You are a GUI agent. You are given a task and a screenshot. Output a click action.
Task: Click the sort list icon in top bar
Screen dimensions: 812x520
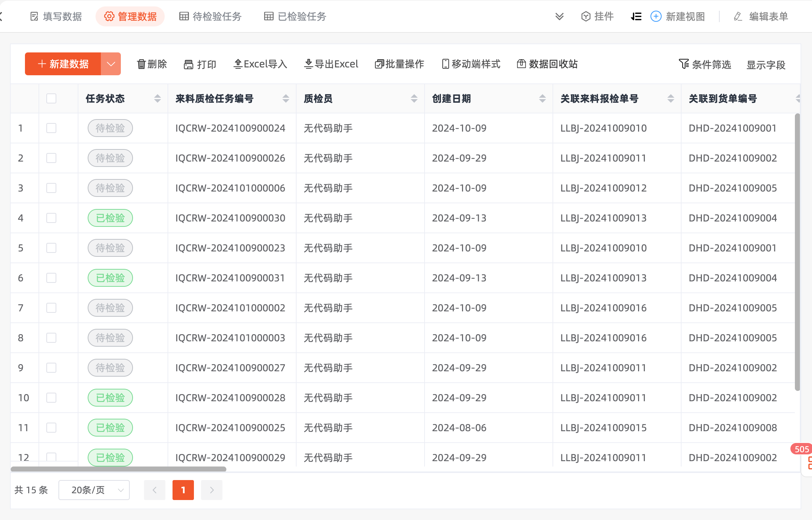pos(636,16)
